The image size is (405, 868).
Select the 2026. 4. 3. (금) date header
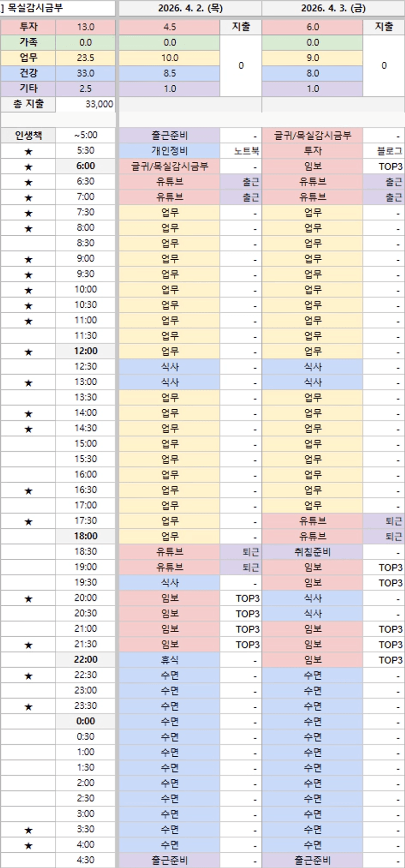coord(333,8)
